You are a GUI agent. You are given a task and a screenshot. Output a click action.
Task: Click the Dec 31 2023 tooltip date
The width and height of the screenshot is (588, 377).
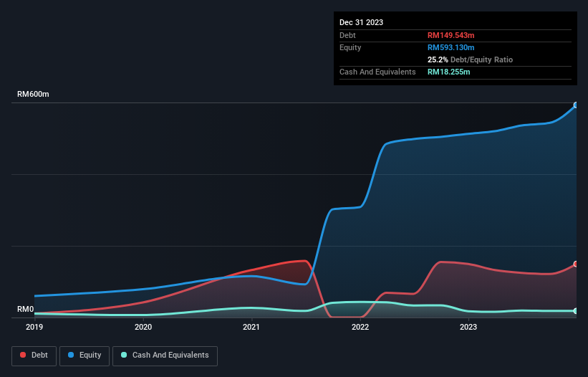(361, 22)
